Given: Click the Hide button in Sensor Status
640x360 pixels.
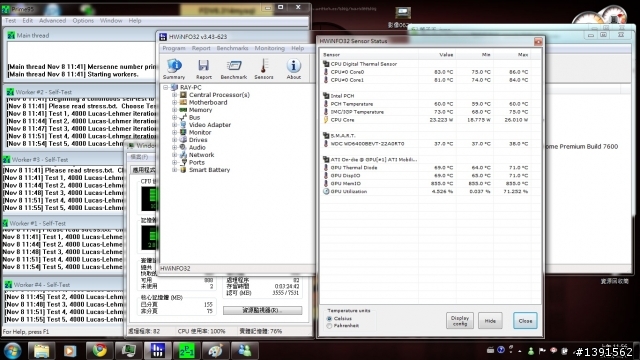Looking at the screenshot, I should (490, 321).
